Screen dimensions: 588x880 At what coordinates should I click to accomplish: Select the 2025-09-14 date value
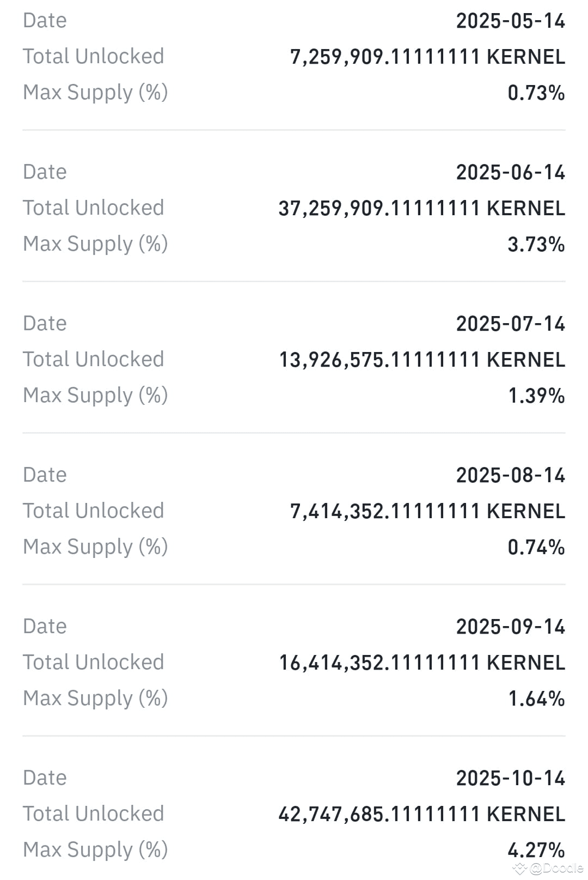click(x=510, y=627)
